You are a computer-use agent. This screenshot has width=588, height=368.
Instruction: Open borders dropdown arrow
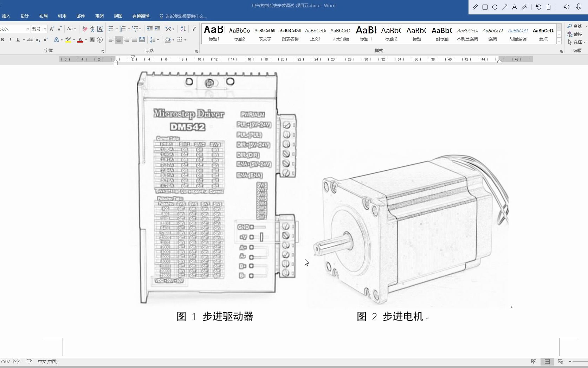click(x=185, y=40)
